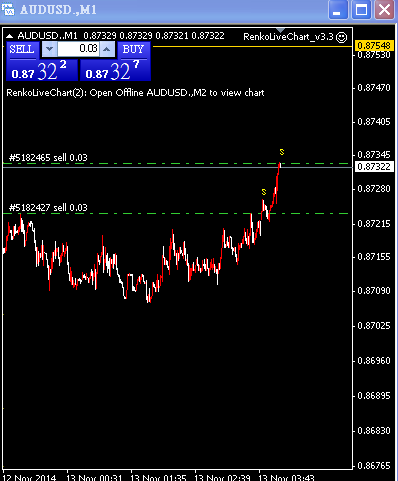Select the #5182465 sell order line
The image size is (398, 481).
[48, 158]
